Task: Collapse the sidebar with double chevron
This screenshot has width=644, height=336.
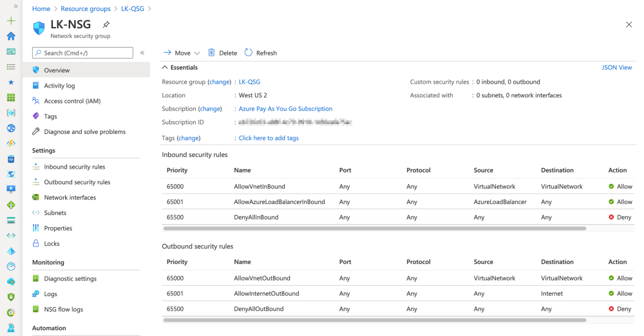Action: (x=142, y=53)
